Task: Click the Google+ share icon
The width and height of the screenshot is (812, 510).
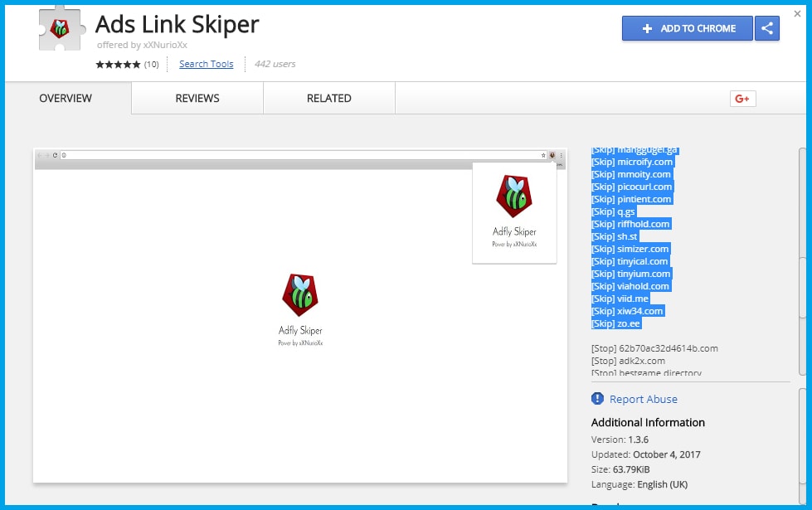Action: [742, 99]
